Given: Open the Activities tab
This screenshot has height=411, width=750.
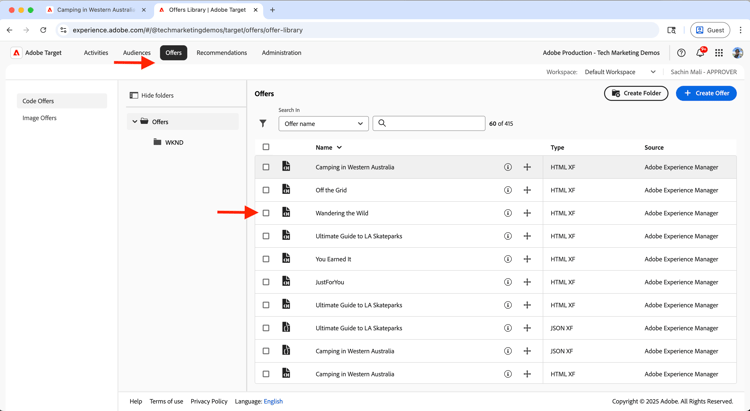Looking at the screenshot, I should tap(96, 53).
